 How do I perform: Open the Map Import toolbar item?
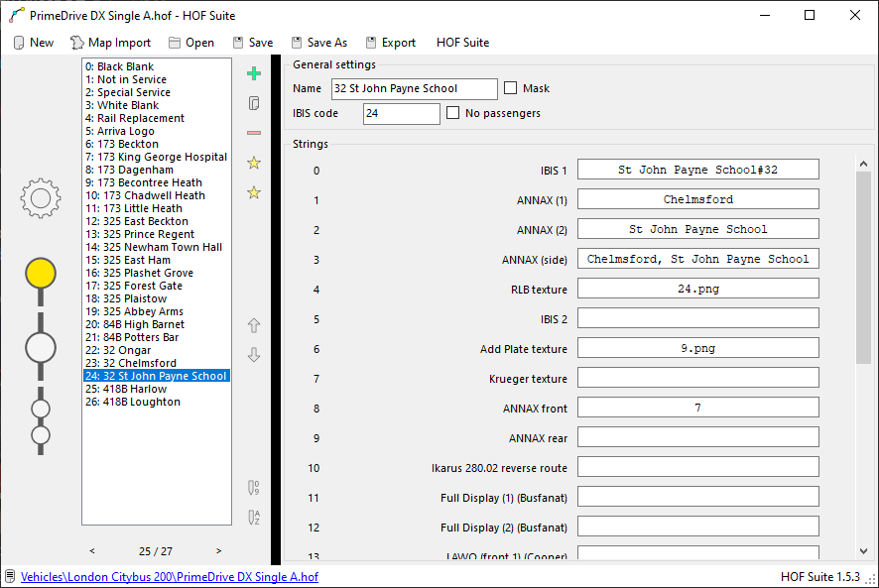(110, 43)
